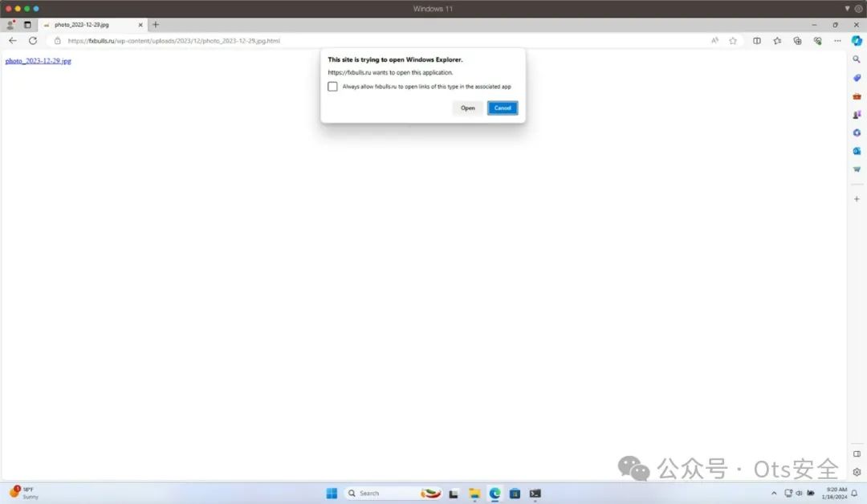Viewport: 867px width, 504px height.
Task: Check 'Always allow fxbulls.ru to open links'
Action: click(x=332, y=87)
